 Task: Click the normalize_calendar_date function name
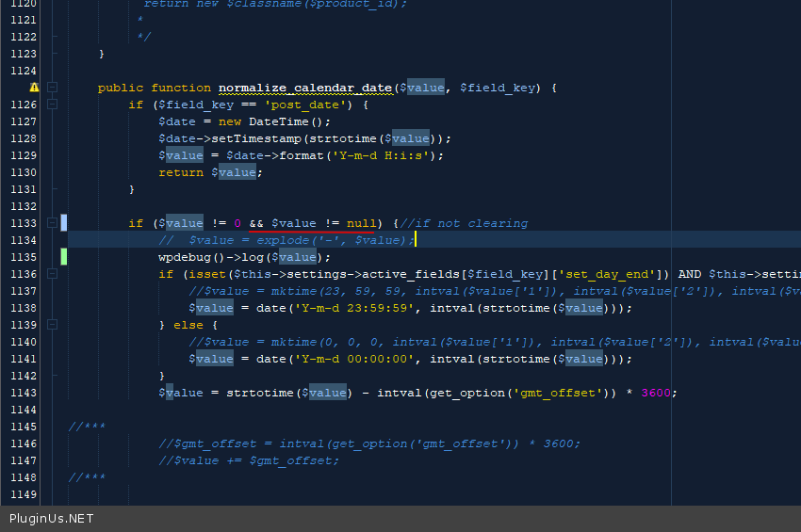click(x=304, y=88)
